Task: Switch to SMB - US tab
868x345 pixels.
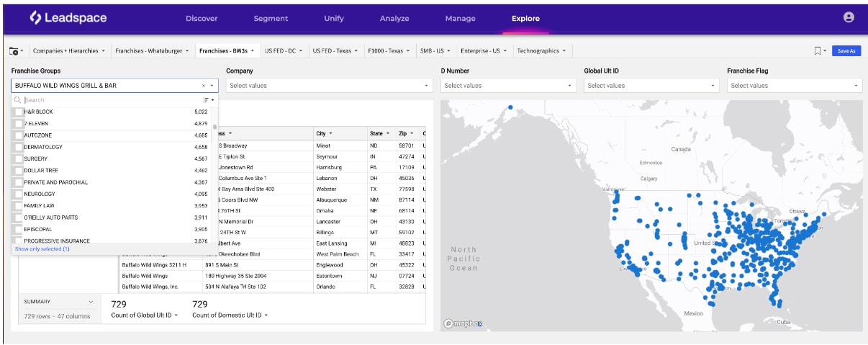Action: pyautogui.click(x=436, y=51)
